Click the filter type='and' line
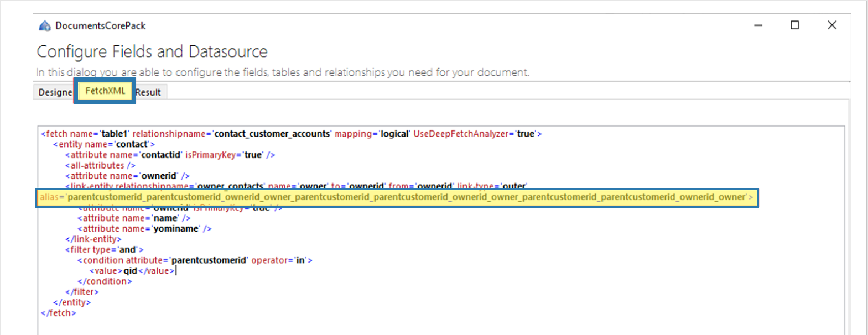Image resolution: width=868 pixels, height=335 pixels. (104, 250)
